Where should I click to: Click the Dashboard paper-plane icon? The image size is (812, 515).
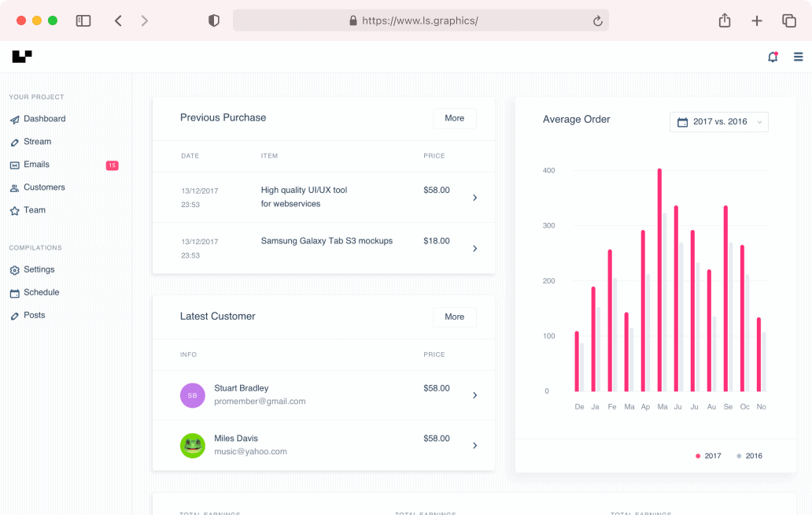coord(14,120)
